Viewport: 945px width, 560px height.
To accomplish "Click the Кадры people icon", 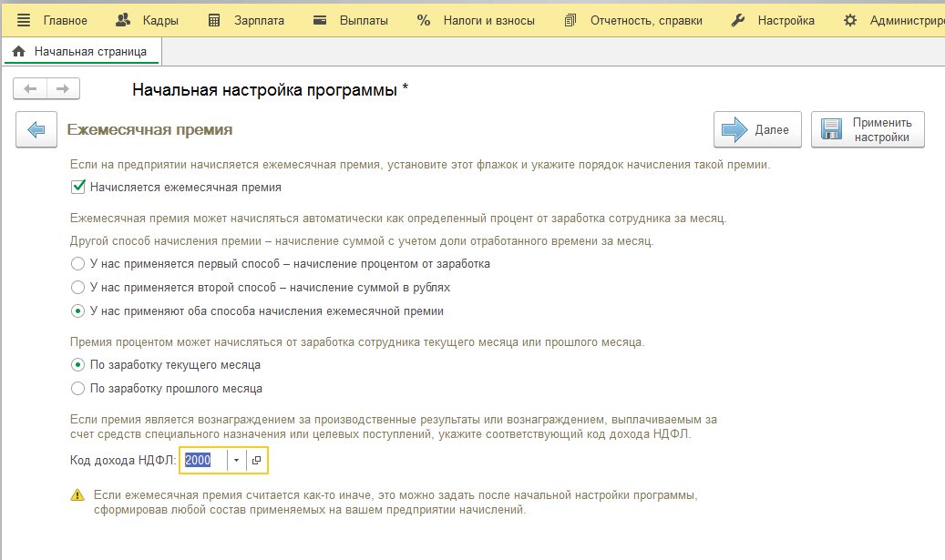I will tap(123, 20).
